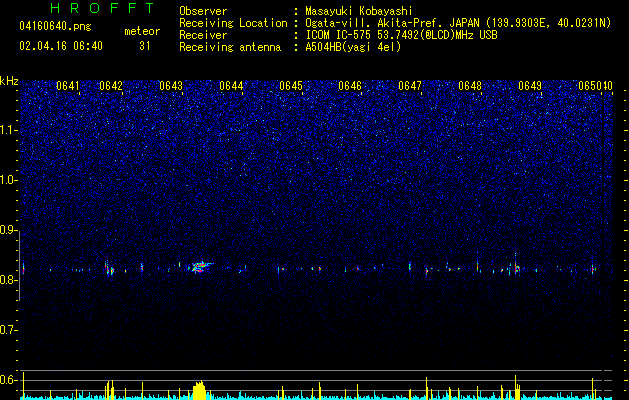Viewport: 629px width, 400px height.
Task: Click the meteor label
Action: [142, 31]
